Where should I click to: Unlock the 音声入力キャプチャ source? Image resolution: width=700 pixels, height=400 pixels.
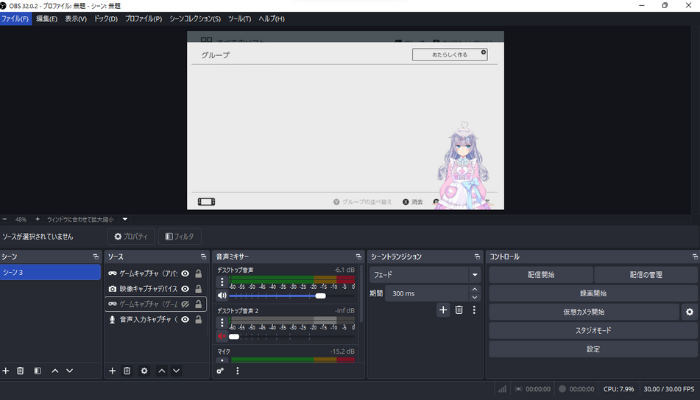pos(199,320)
